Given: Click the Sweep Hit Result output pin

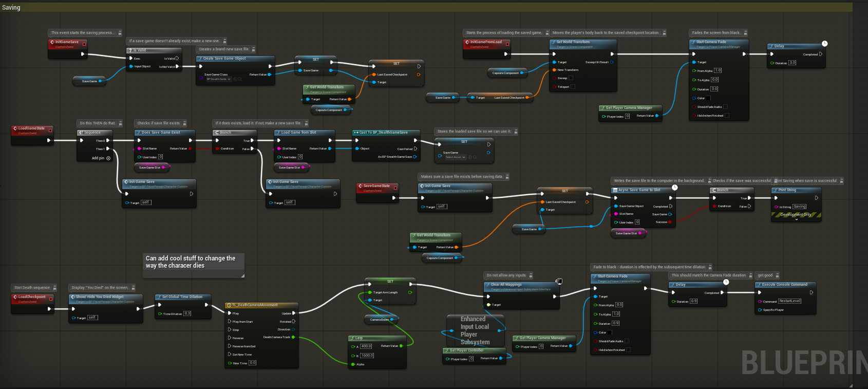Looking at the screenshot, I should pos(612,62).
